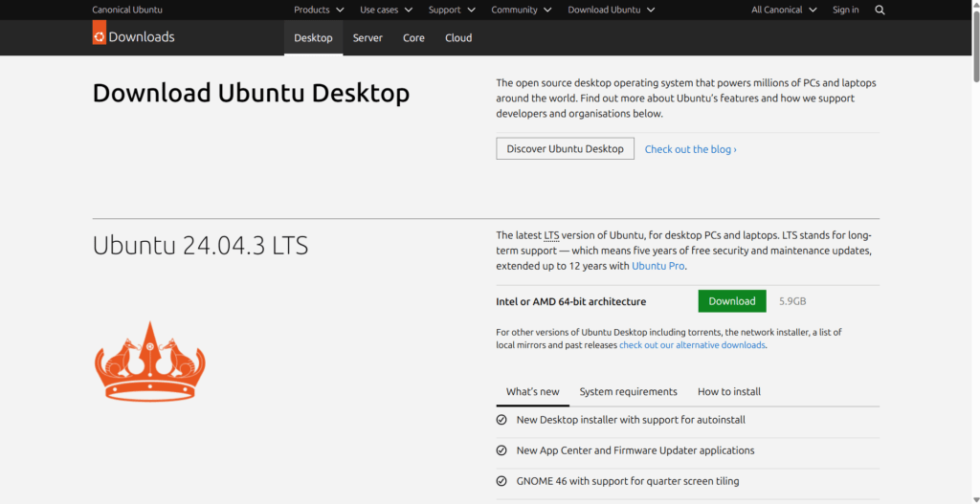Open the search magnifier icon
This screenshot has width=980, height=504.
tap(880, 10)
